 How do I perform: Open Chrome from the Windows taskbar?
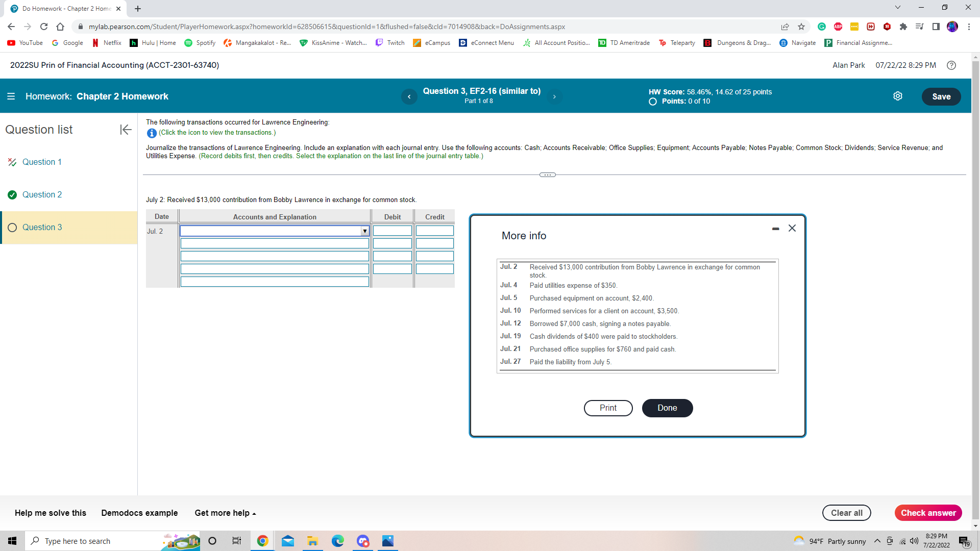[x=262, y=541]
